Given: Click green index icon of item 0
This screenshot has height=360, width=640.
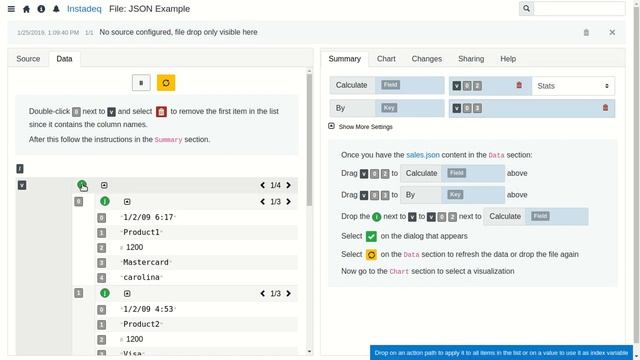Looking at the screenshot, I should pos(105,201).
